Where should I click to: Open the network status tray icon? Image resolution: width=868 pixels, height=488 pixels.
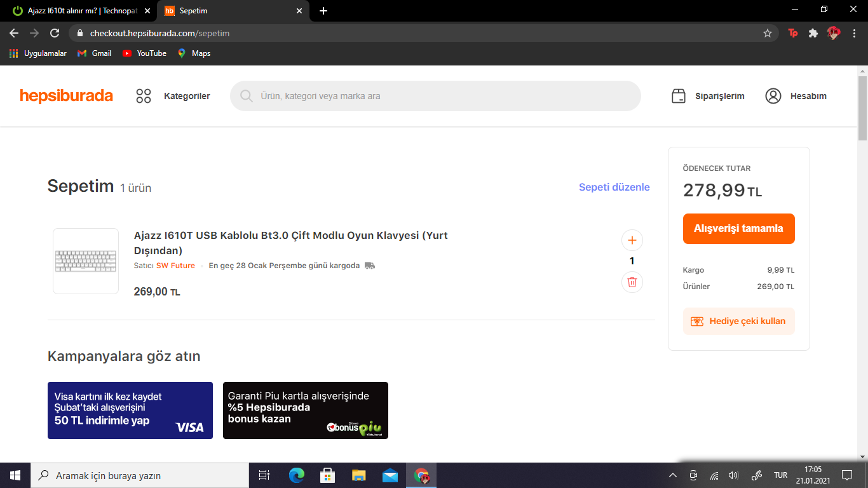click(714, 475)
